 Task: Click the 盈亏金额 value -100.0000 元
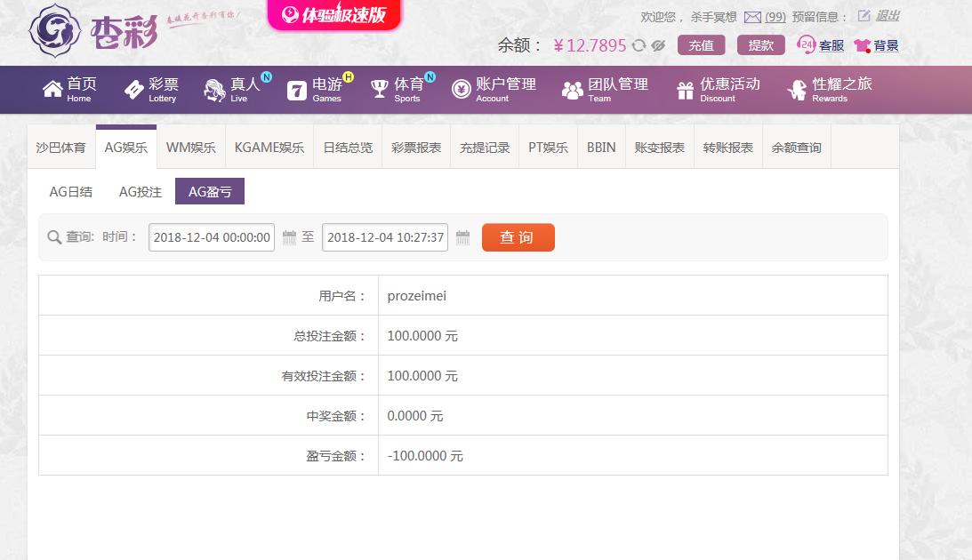click(x=425, y=456)
